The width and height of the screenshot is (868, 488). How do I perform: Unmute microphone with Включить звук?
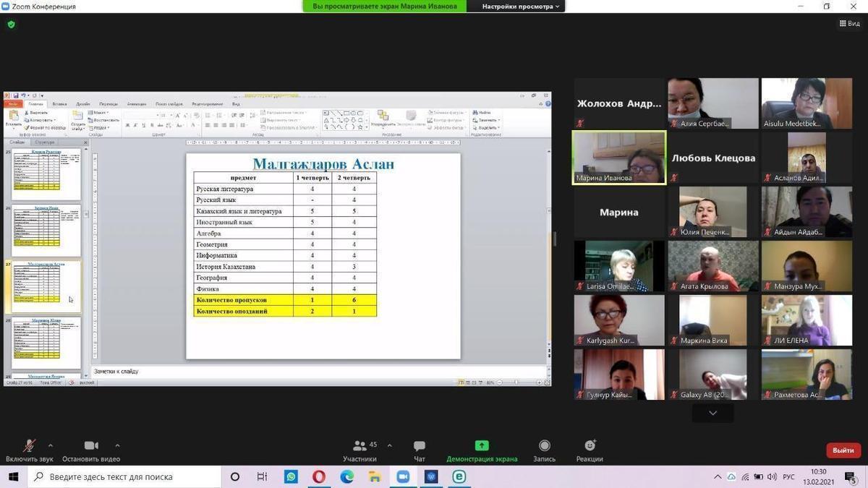click(29, 446)
